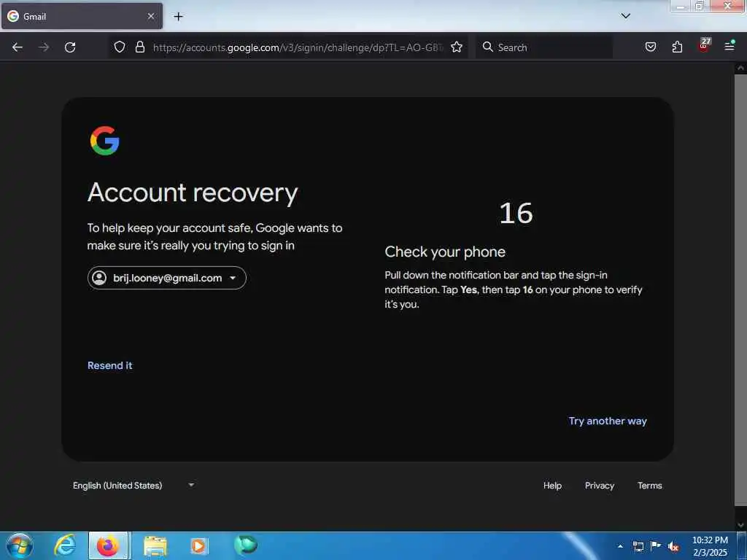The height and width of the screenshot is (560, 747).
Task: Open the Firefox application menu
Action: click(729, 46)
